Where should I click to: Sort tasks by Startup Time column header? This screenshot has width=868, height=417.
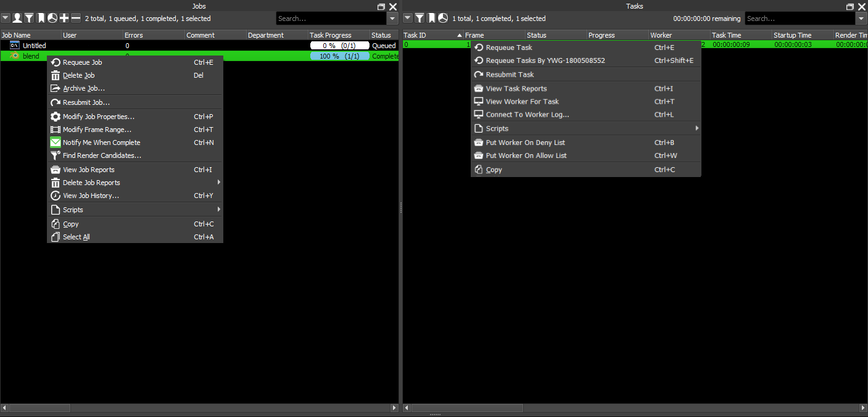[803, 35]
